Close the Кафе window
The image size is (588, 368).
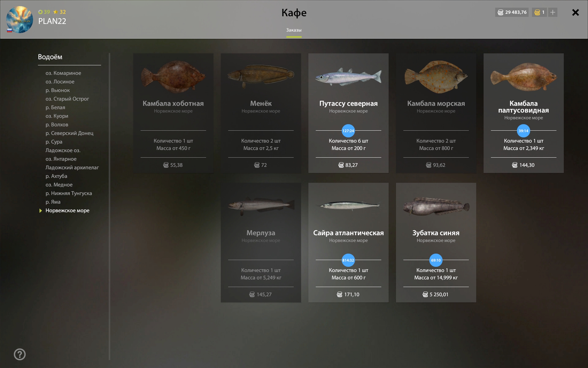click(575, 12)
